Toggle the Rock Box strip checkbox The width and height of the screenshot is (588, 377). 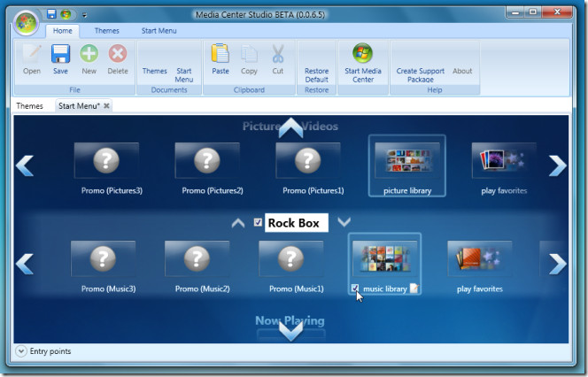(258, 222)
